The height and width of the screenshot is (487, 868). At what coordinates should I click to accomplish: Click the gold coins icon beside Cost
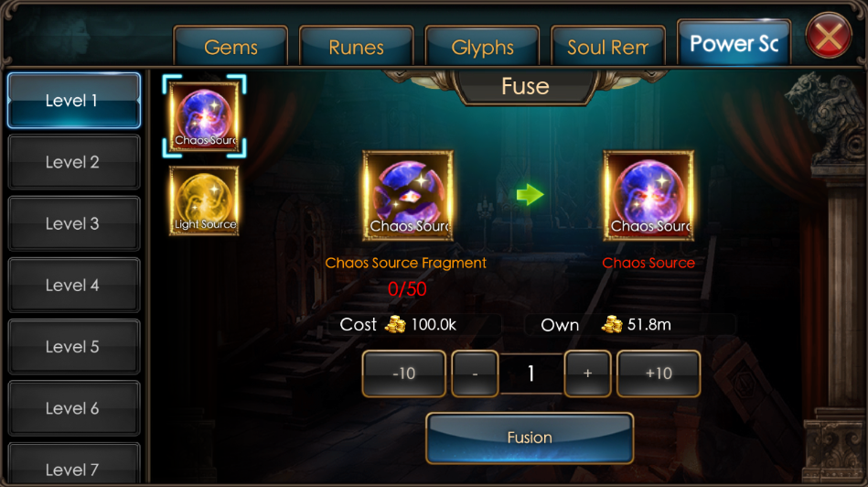pos(395,324)
